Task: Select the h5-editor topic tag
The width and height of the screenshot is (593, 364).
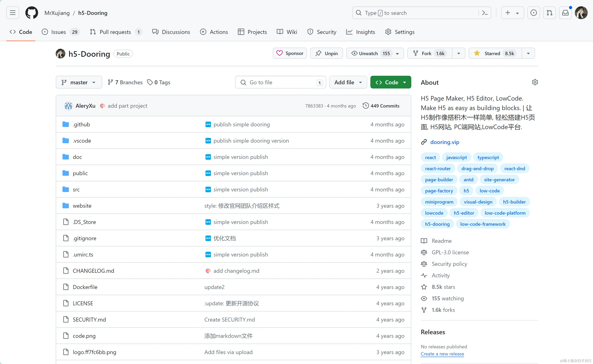Action: pyautogui.click(x=464, y=213)
